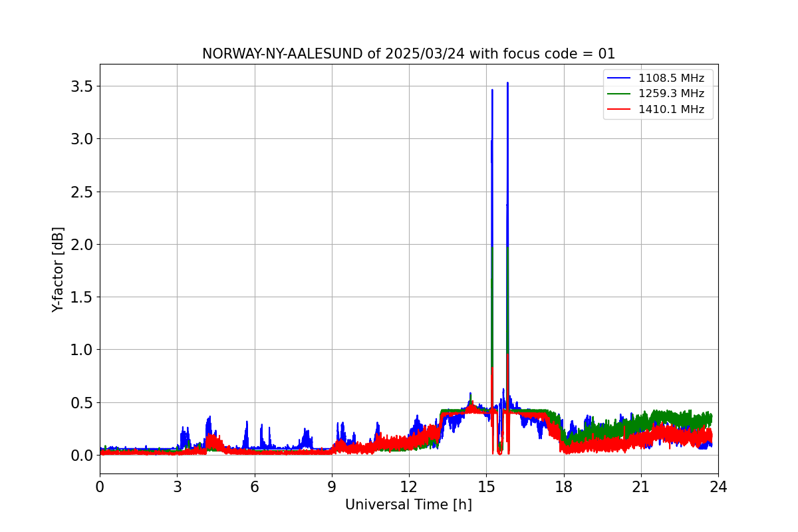Click the second tall blue spike peak

point(507,84)
